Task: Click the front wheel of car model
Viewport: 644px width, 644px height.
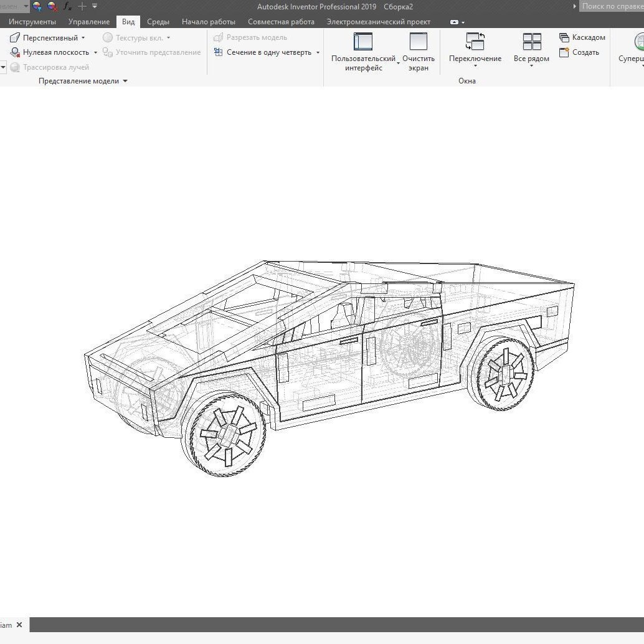Action: click(x=224, y=434)
